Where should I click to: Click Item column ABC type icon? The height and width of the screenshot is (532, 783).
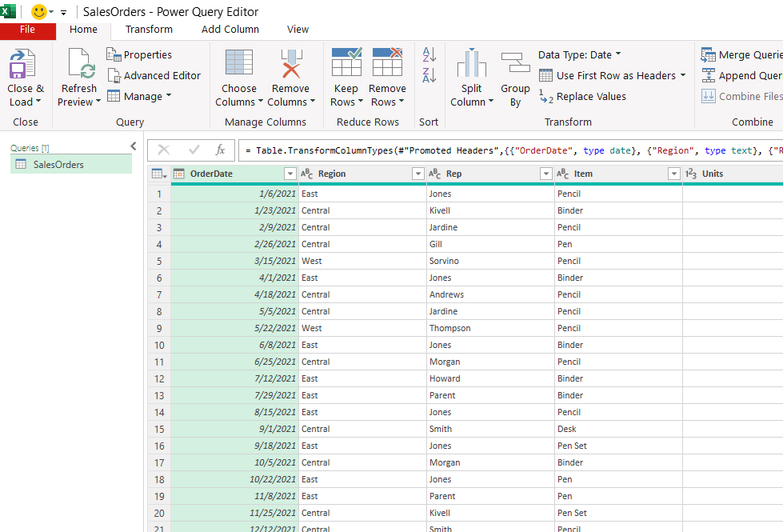tap(562, 174)
